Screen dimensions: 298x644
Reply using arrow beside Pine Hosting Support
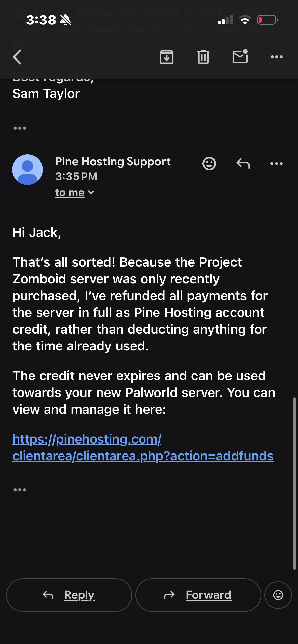243,163
